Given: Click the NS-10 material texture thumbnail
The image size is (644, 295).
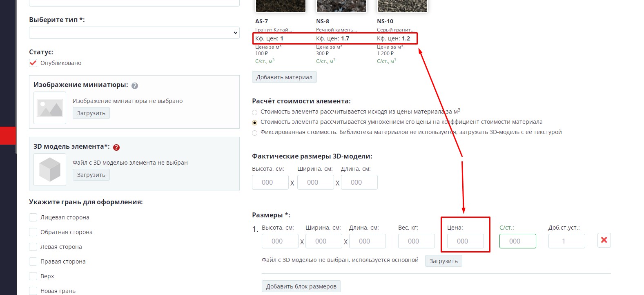Looking at the screenshot, I should (x=402, y=6).
